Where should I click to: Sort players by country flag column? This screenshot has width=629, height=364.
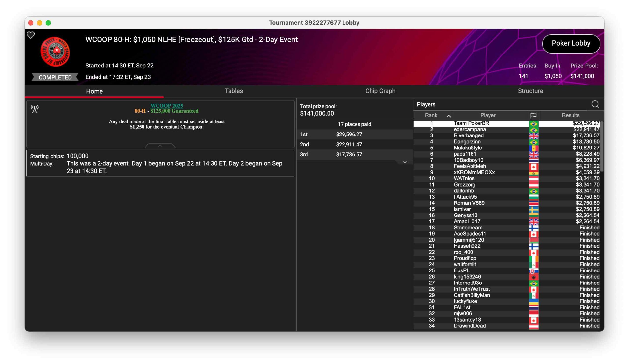[x=533, y=115]
